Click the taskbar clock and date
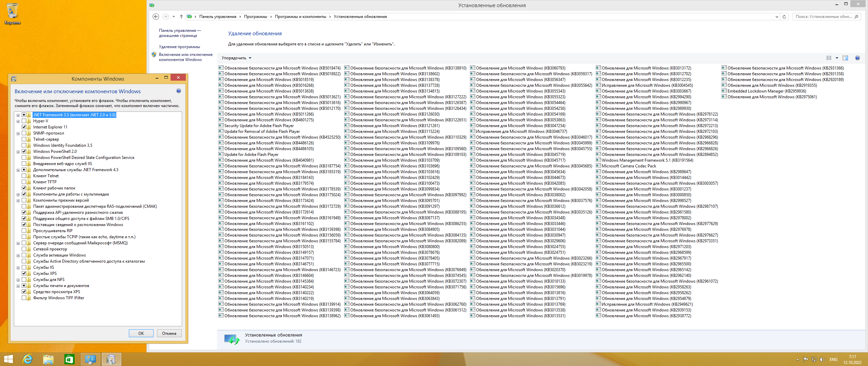The image size is (868, 366). point(852,360)
